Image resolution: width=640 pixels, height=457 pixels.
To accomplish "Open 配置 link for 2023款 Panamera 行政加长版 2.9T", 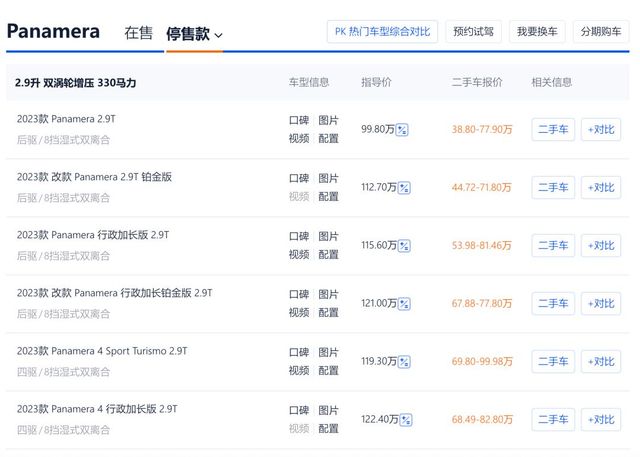I will point(328,255).
